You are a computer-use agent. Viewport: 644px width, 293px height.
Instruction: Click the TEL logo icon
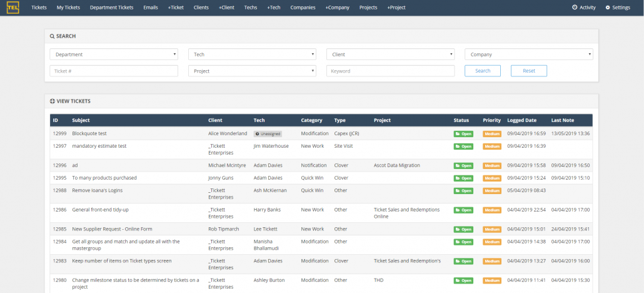tap(13, 8)
